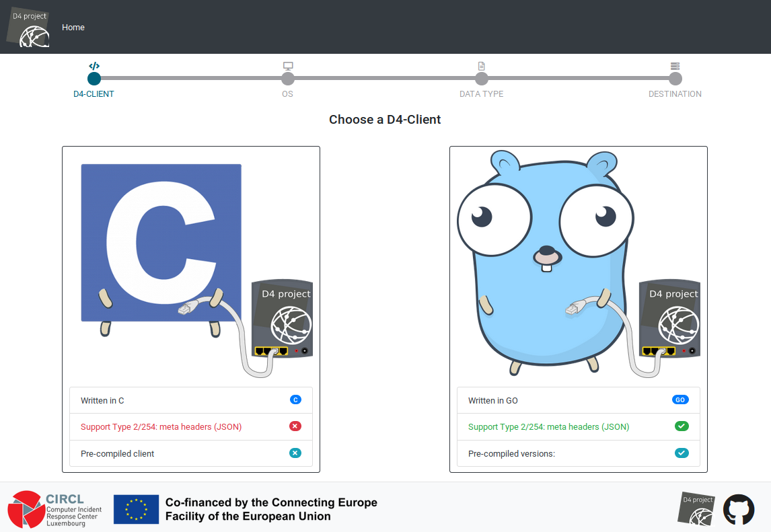This screenshot has width=771, height=532.
Task: Click the D4 project box in C card
Action: (283, 319)
